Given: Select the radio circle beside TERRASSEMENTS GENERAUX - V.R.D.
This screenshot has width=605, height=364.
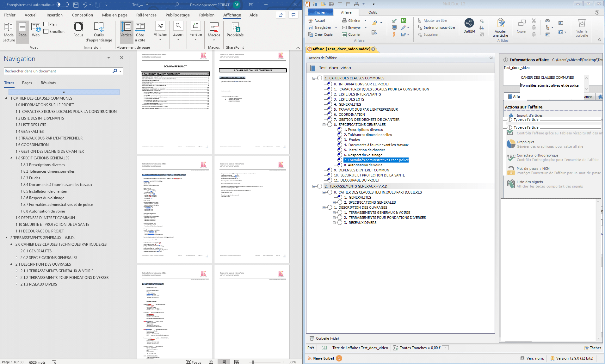Looking at the screenshot, I should (x=320, y=186).
